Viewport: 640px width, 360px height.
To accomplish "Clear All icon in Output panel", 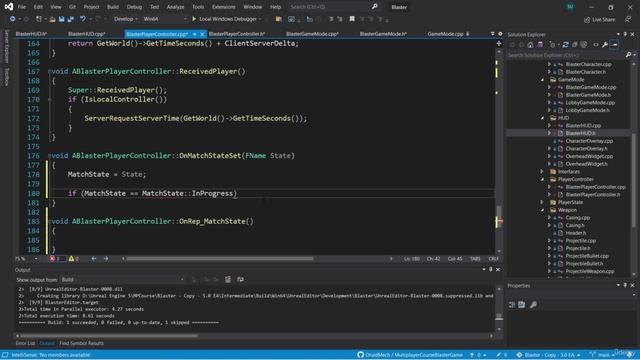I will (228, 280).
